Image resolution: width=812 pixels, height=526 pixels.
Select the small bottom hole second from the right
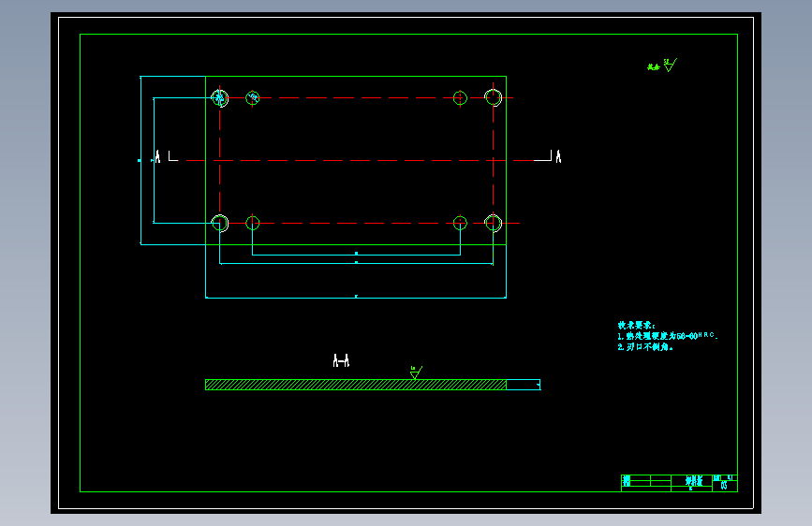[x=460, y=223]
